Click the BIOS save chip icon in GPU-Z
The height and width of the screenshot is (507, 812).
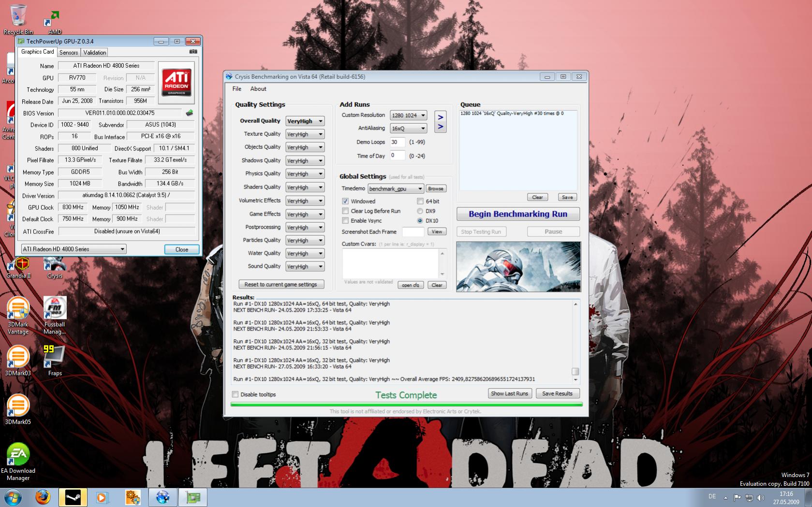click(189, 113)
